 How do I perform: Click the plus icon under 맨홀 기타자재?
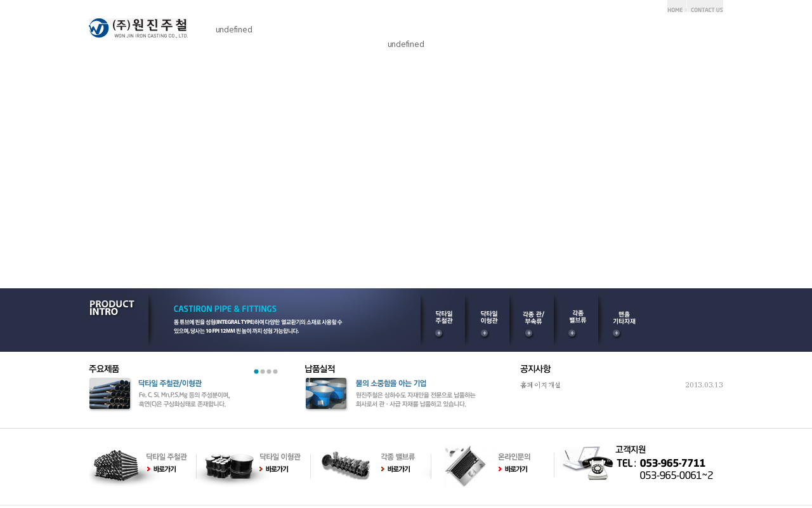pos(616,333)
